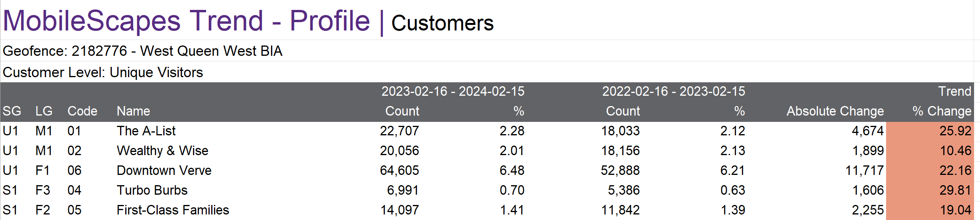The width and height of the screenshot is (980, 220).
Task: Select the code 06 cell
Action: tap(75, 171)
